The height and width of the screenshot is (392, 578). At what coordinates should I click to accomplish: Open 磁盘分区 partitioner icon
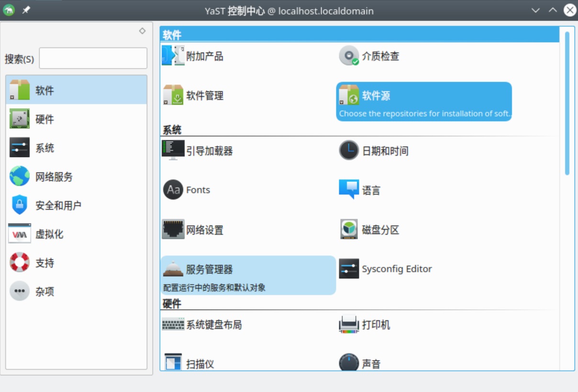point(349,229)
